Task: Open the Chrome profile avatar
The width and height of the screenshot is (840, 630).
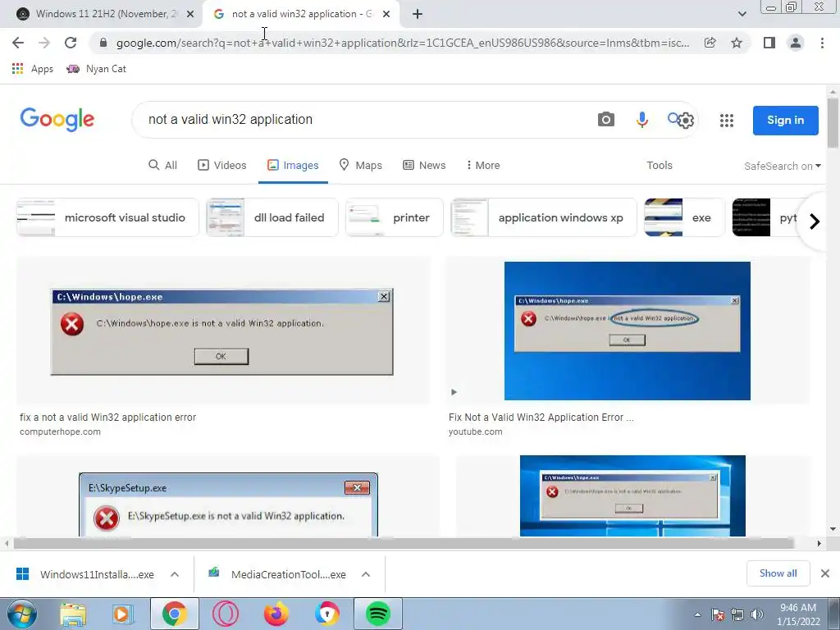Action: [796, 43]
